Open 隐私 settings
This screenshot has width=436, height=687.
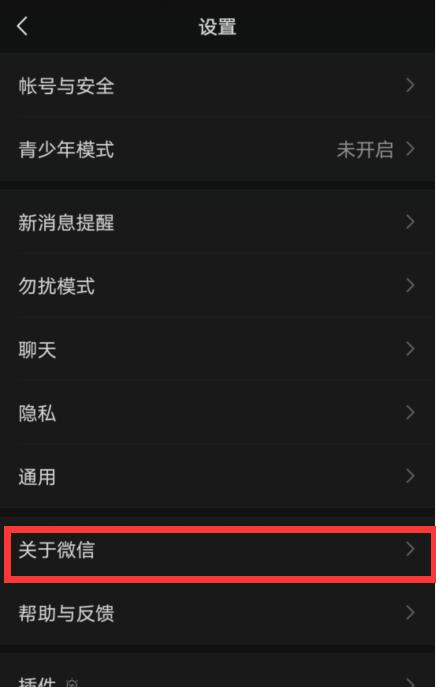[217, 413]
